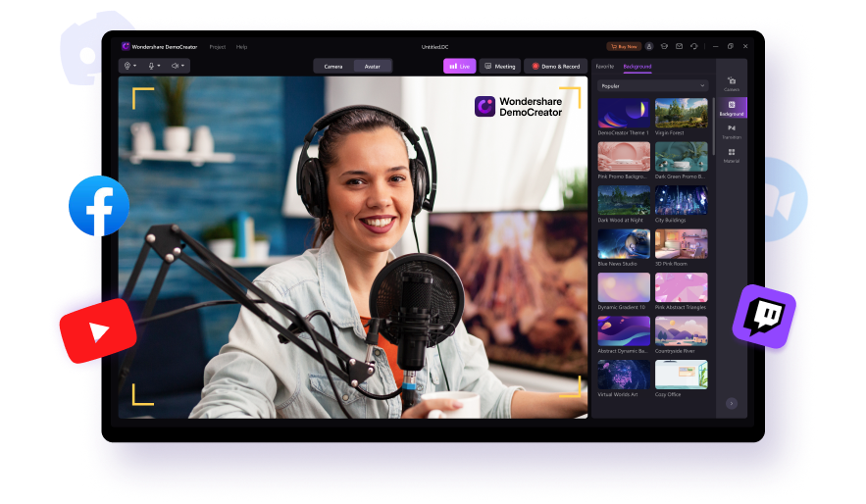The height and width of the screenshot is (504, 866).
Task: Expand the webcam device dropdown arrow
Action: click(134, 66)
